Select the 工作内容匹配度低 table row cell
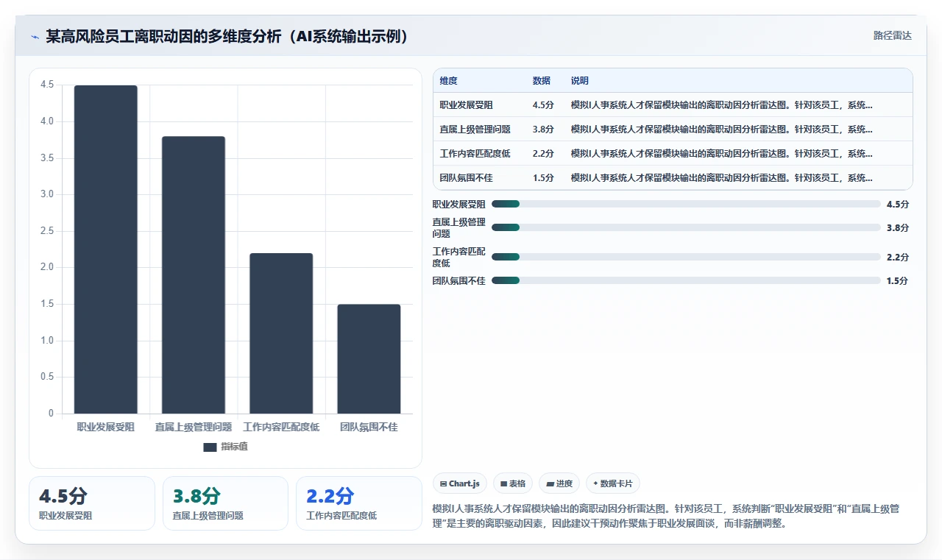942x560 pixels. (475, 154)
